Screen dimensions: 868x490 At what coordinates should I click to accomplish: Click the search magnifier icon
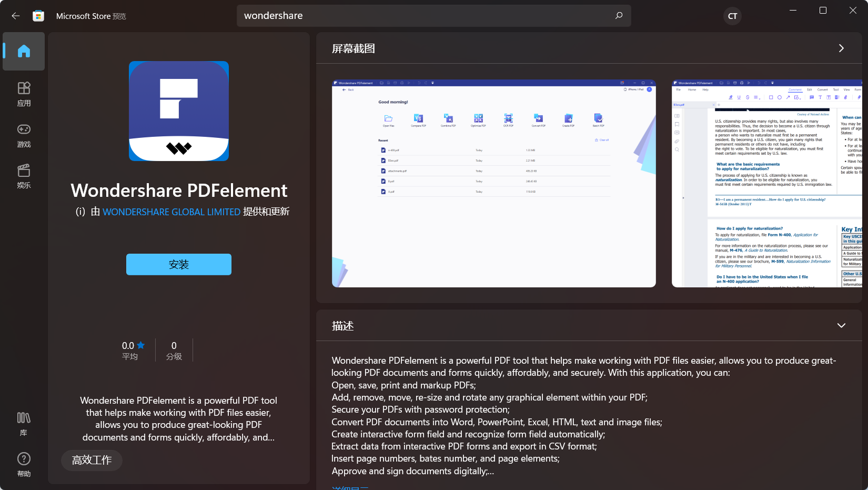(x=619, y=16)
